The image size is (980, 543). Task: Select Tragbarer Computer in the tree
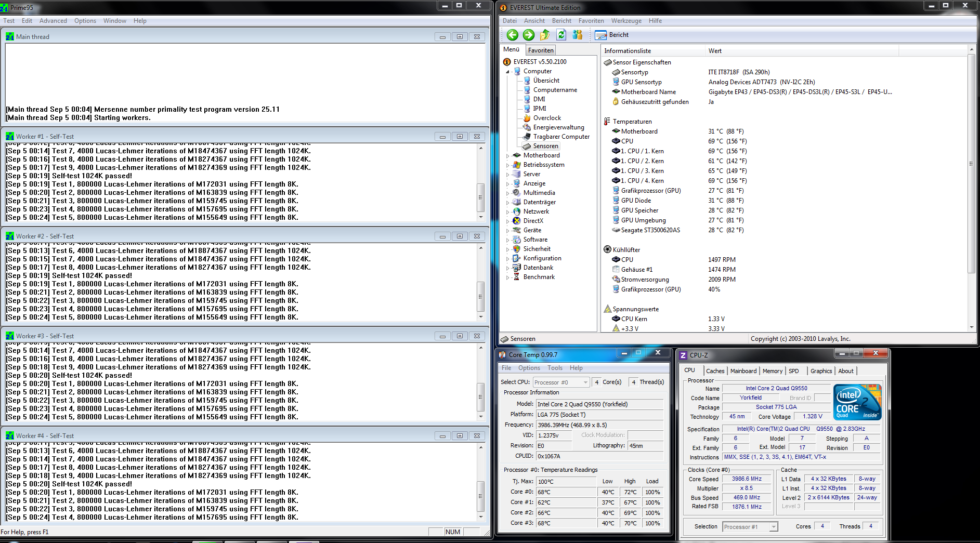tap(556, 137)
